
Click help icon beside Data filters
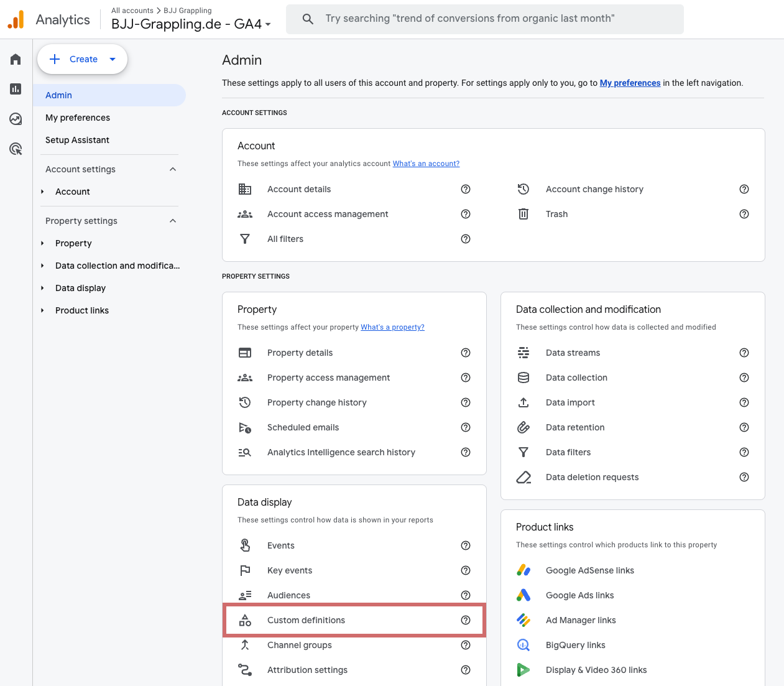pyautogui.click(x=744, y=452)
